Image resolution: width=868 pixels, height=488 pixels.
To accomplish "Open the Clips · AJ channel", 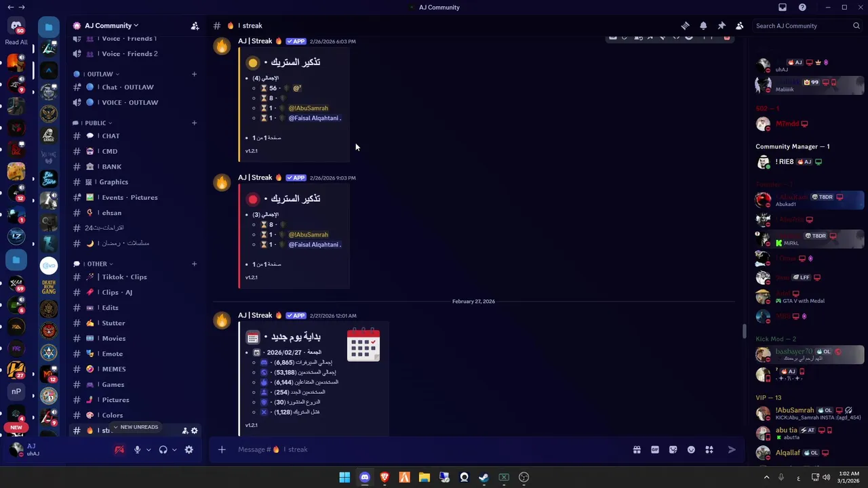I will pos(135,292).
